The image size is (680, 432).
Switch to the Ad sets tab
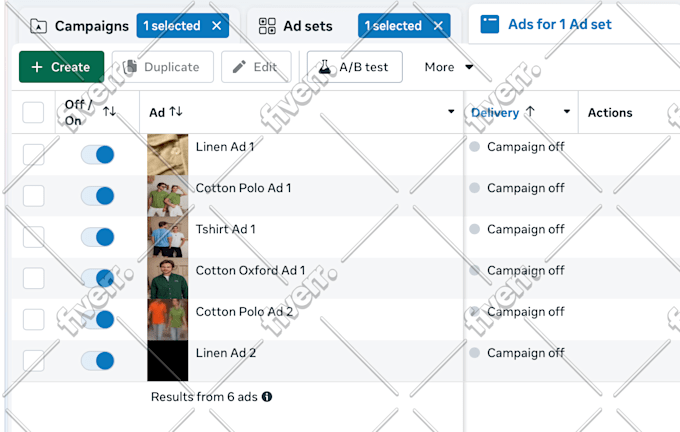pyautogui.click(x=307, y=26)
